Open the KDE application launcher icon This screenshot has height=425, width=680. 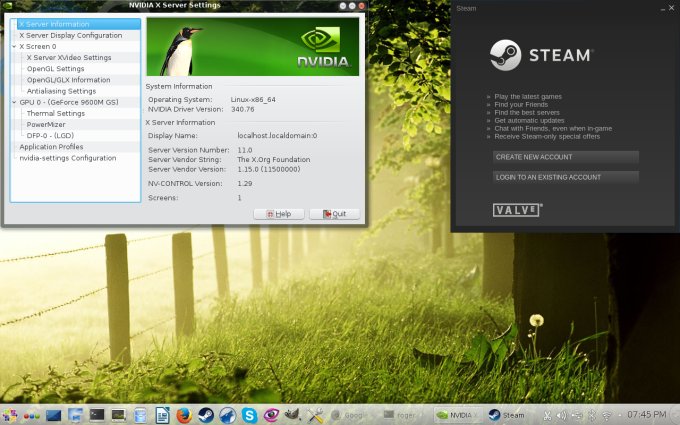[10, 415]
